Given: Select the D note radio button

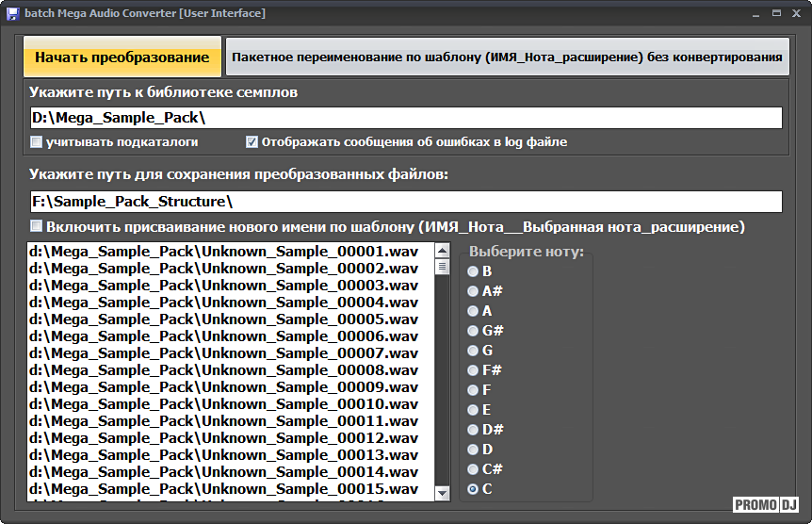Looking at the screenshot, I should click(x=473, y=450).
